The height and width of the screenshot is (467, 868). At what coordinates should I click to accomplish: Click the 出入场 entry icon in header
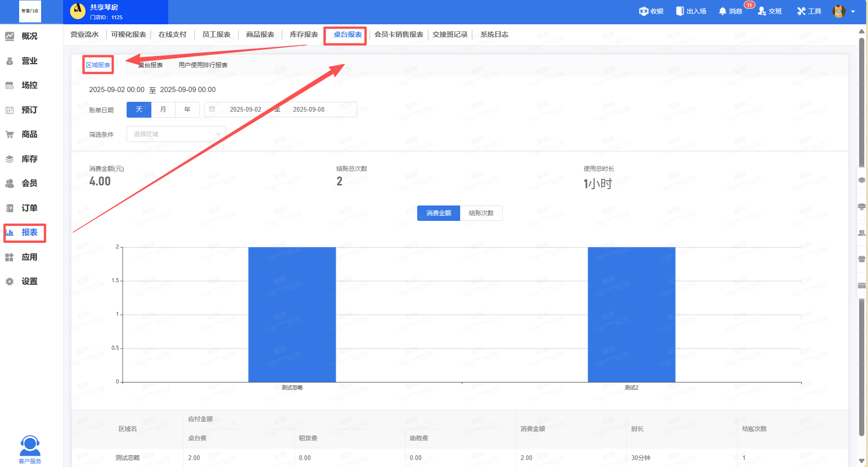pyautogui.click(x=680, y=11)
